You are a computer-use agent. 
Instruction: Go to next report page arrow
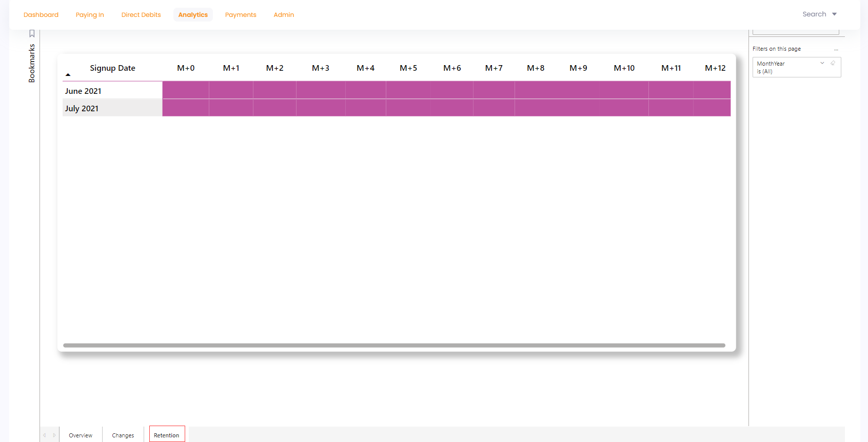pyautogui.click(x=54, y=435)
